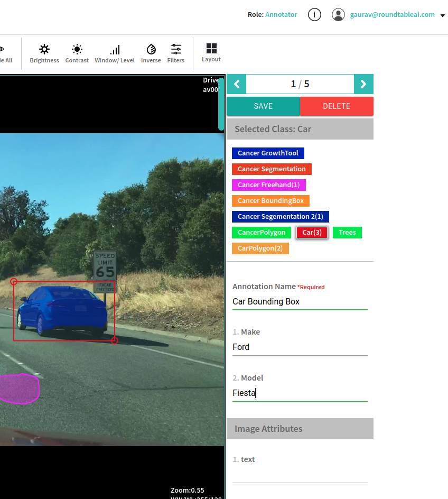448x499 pixels.
Task: Select the Cancer BoundingBox class
Action: pos(270,201)
